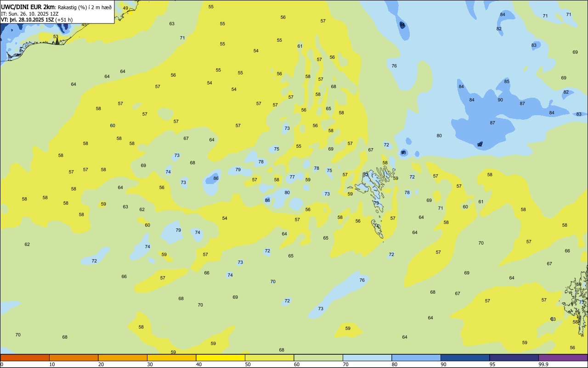Screen dimensions: 588x368
Task: Click the golden 30–40 legend swatch
Action: click(x=171, y=357)
